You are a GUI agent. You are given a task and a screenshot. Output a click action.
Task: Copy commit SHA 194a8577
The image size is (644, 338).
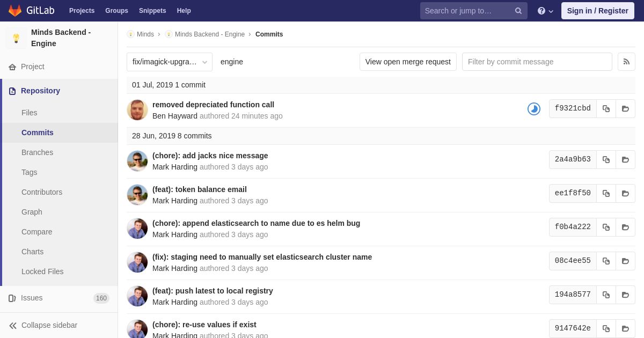[606, 295]
